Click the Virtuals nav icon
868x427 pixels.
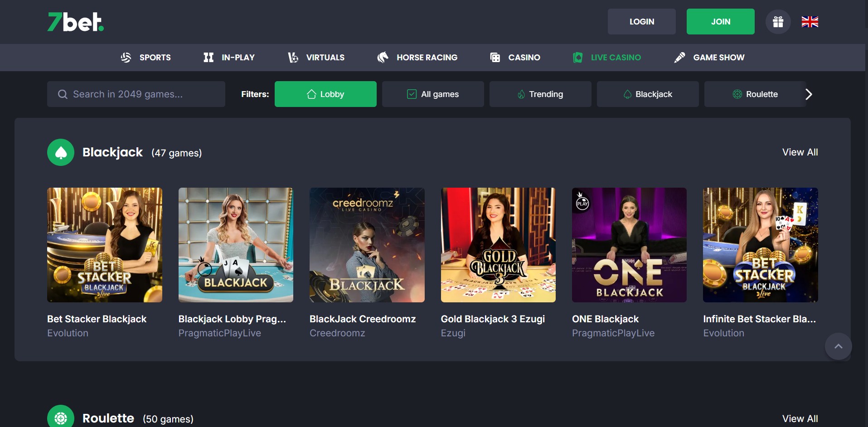[x=293, y=58]
